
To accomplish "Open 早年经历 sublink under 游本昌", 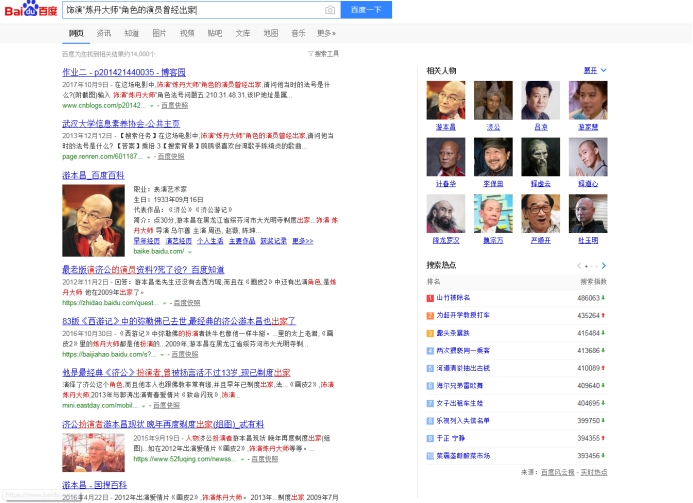I will click(x=147, y=241).
